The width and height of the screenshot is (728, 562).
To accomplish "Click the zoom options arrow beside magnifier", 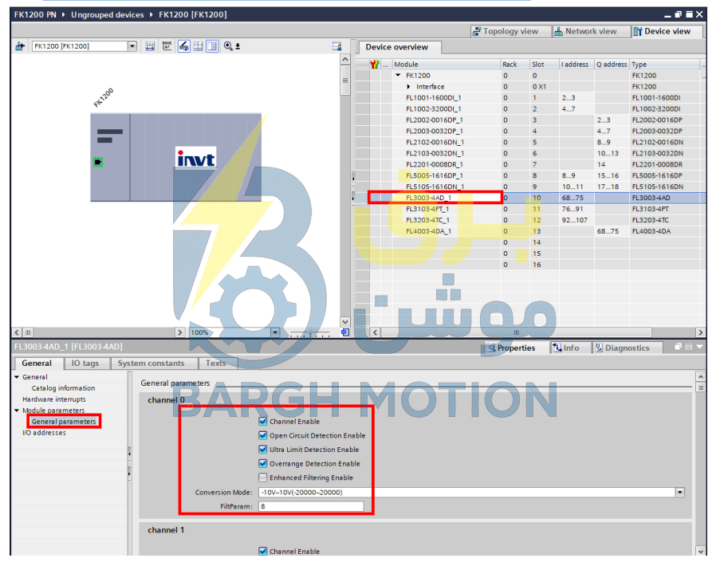I will click(238, 46).
